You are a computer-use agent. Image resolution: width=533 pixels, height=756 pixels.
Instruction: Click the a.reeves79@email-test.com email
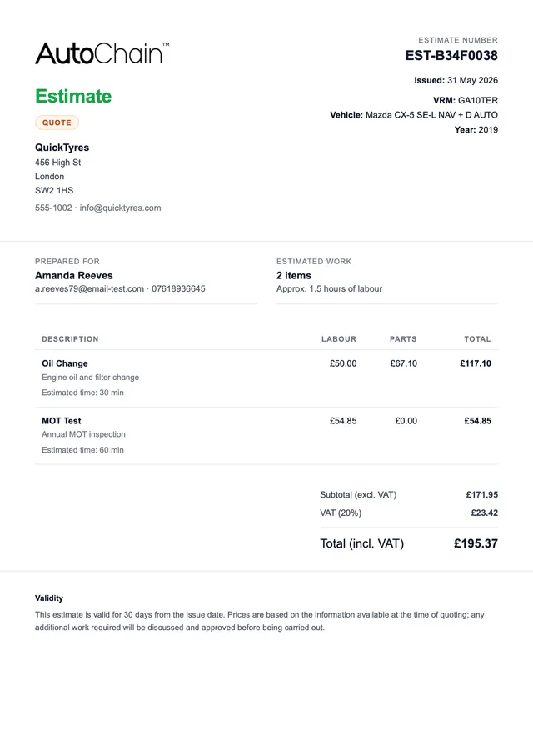point(89,288)
